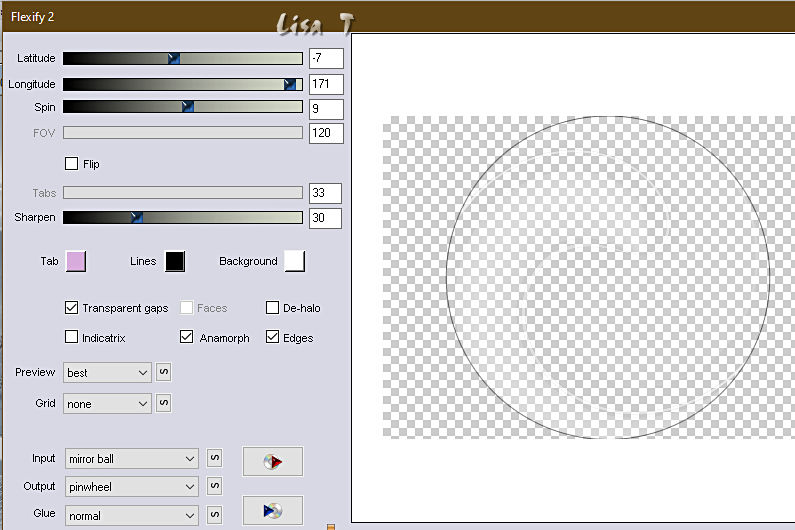795x530 pixels.
Task: Click the disabled Faces checkbox
Action: (187, 308)
